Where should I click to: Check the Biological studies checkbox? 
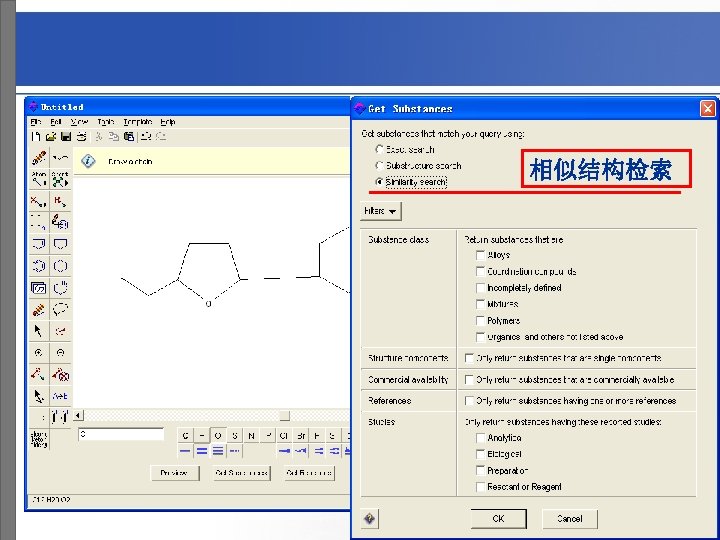click(x=480, y=454)
